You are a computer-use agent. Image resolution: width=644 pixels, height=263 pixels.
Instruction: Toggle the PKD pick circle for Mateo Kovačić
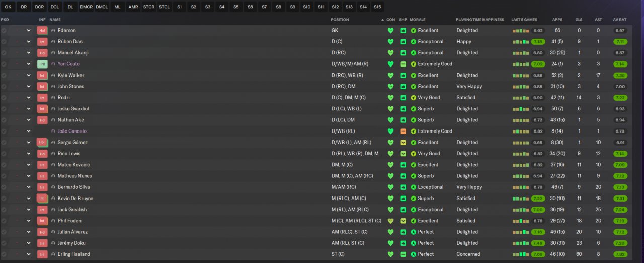[4, 165]
